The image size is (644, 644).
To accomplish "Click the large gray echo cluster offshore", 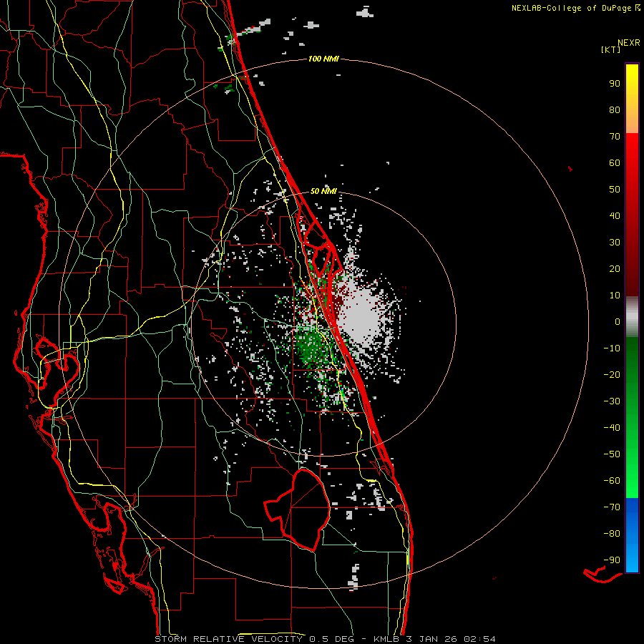I will pyautogui.click(x=361, y=316).
